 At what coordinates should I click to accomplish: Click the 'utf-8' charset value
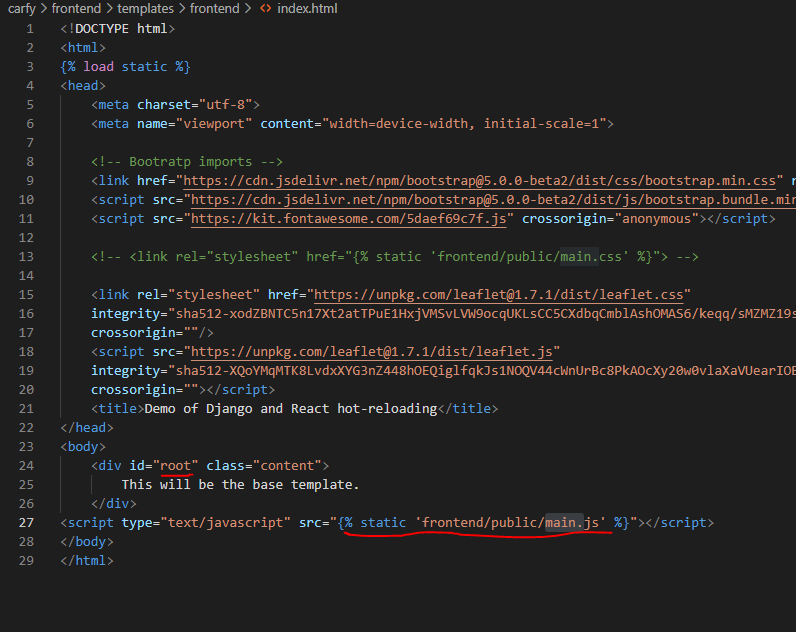[225, 105]
